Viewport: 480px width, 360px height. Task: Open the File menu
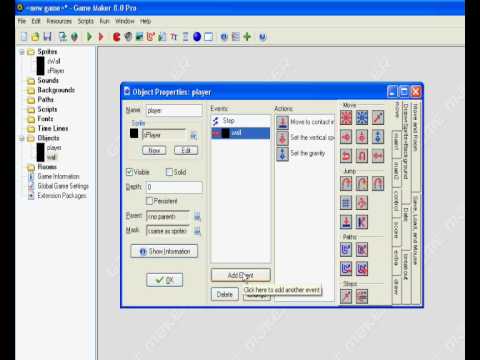tap(22, 21)
